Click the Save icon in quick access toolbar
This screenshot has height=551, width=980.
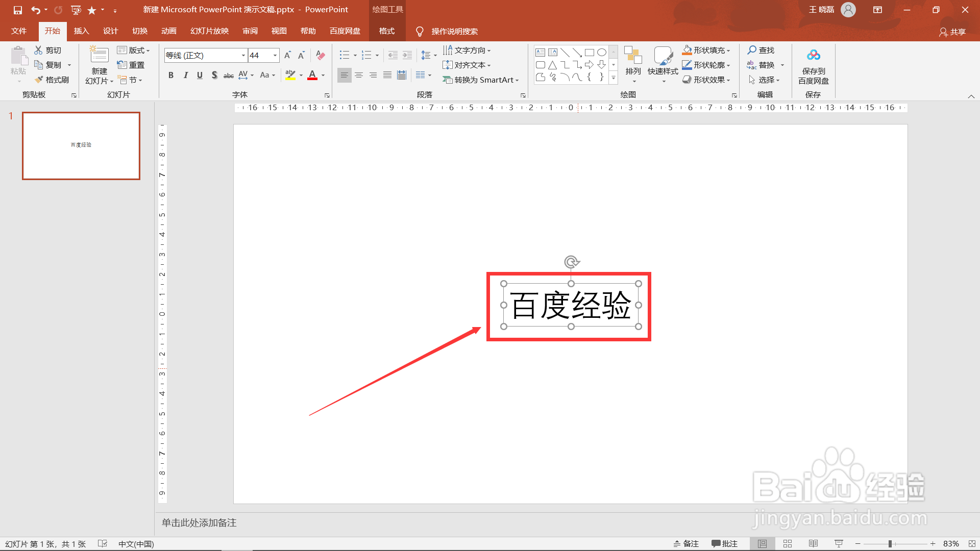click(x=18, y=10)
